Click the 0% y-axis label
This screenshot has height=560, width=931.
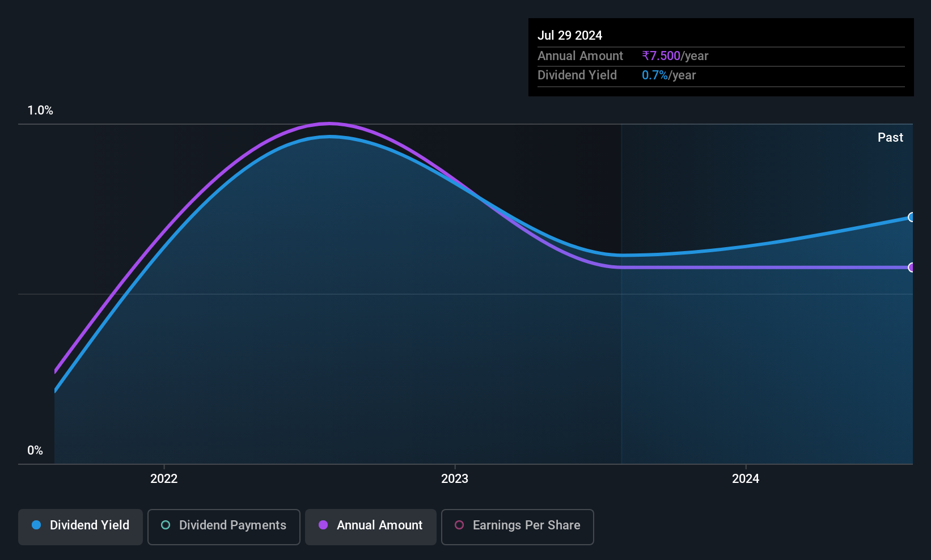[x=35, y=450]
